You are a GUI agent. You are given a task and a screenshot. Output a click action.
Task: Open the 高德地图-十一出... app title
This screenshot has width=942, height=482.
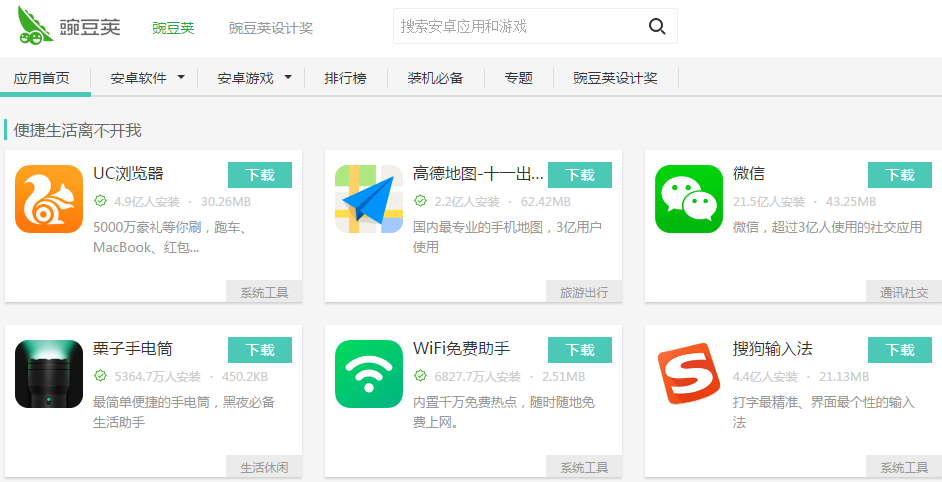(x=478, y=174)
